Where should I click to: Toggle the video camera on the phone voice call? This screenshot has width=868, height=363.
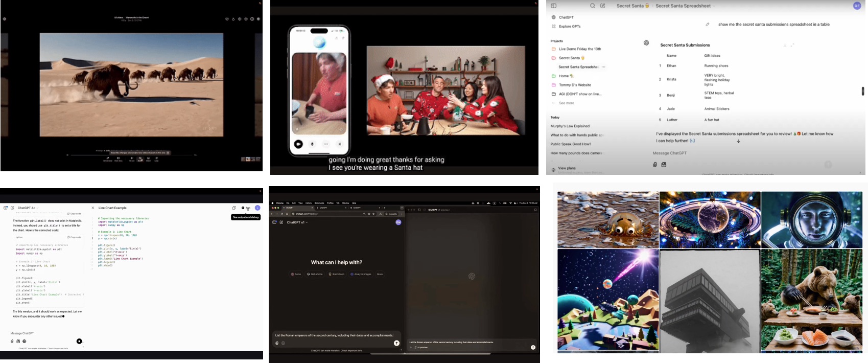pos(298,144)
